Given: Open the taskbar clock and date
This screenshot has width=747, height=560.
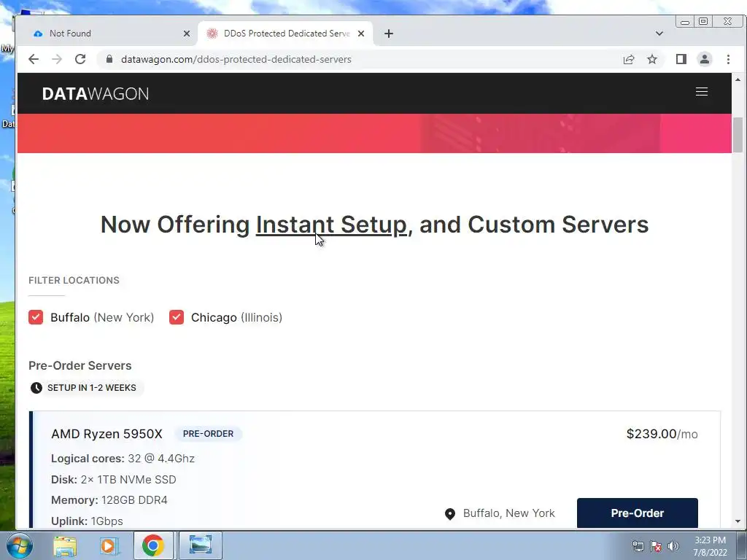Looking at the screenshot, I should point(710,546).
